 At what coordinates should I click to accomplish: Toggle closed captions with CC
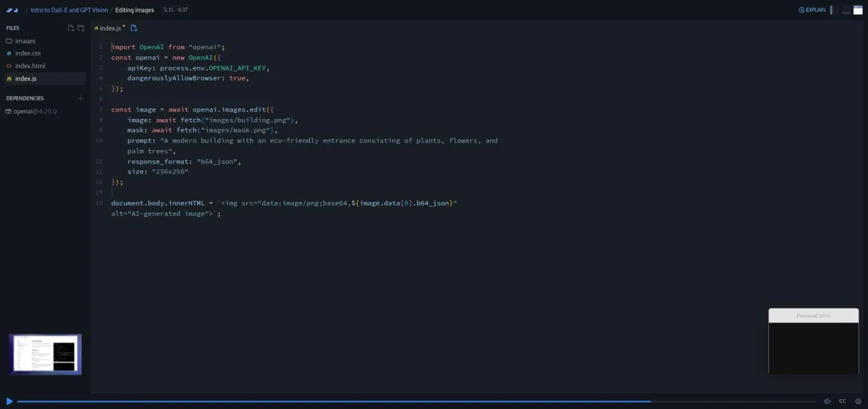pyautogui.click(x=843, y=401)
